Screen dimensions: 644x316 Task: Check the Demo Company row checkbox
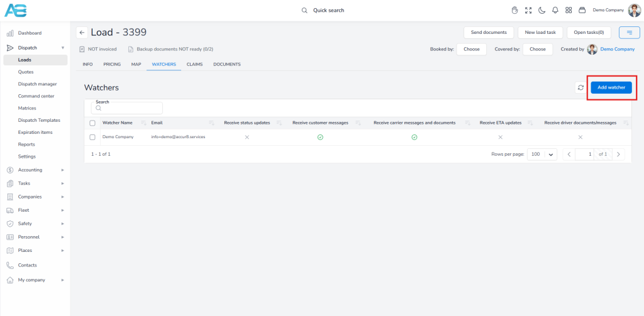click(92, 137)
